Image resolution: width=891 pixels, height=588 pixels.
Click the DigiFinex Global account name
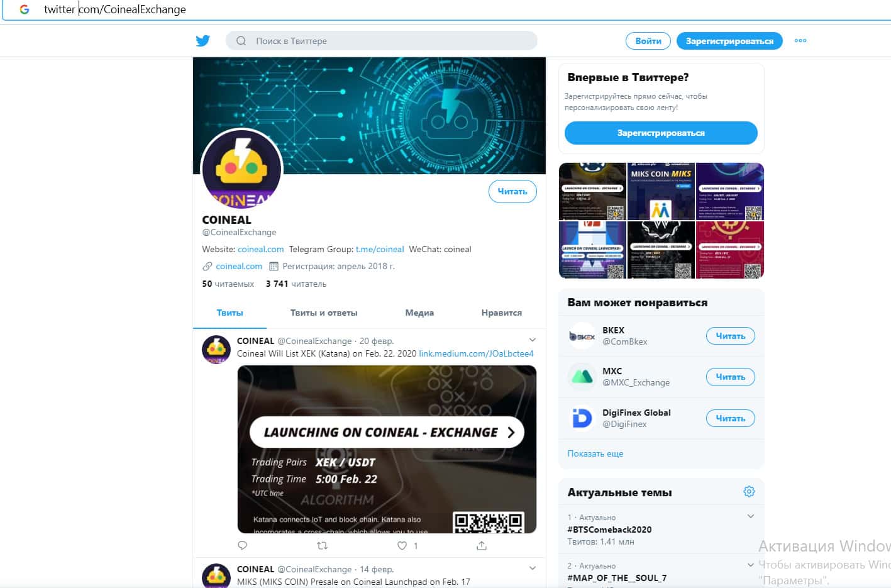pos(636,413)
